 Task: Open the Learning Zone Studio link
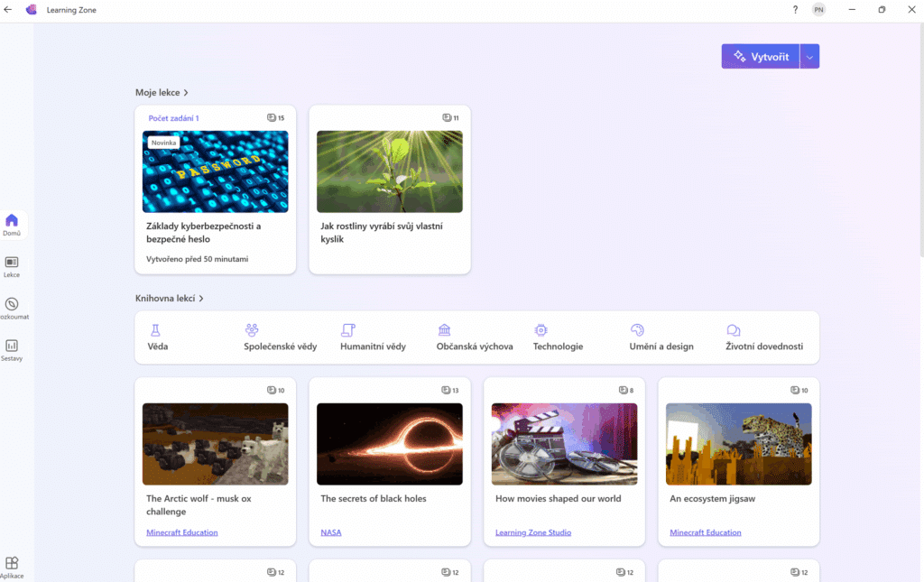pyautogui.click(x=532, y=532)
